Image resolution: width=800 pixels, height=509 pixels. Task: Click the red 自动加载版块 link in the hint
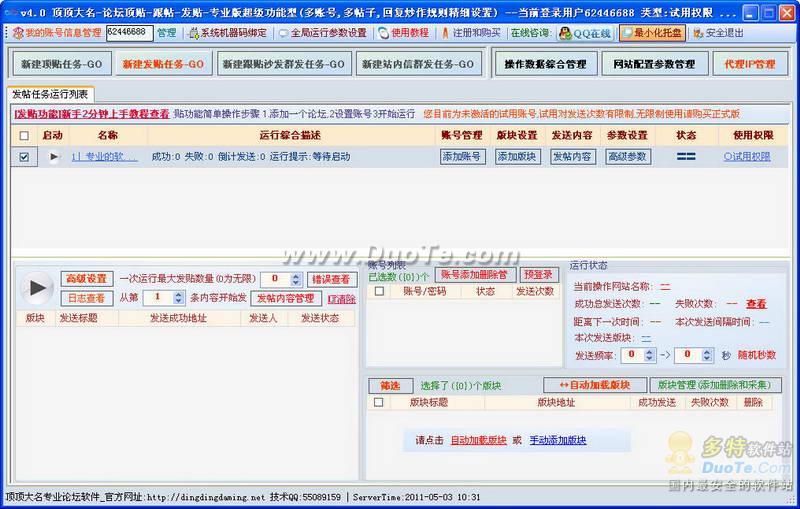click(479, 440)
